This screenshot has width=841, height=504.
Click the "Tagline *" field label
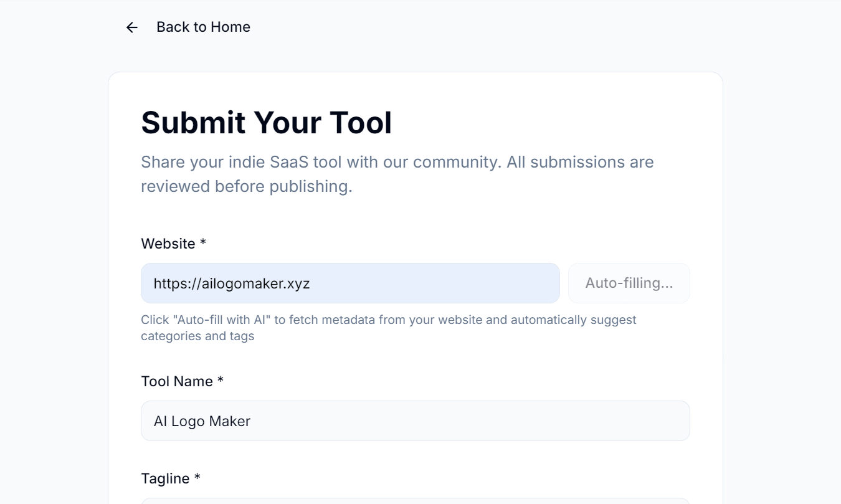point(172,478)
